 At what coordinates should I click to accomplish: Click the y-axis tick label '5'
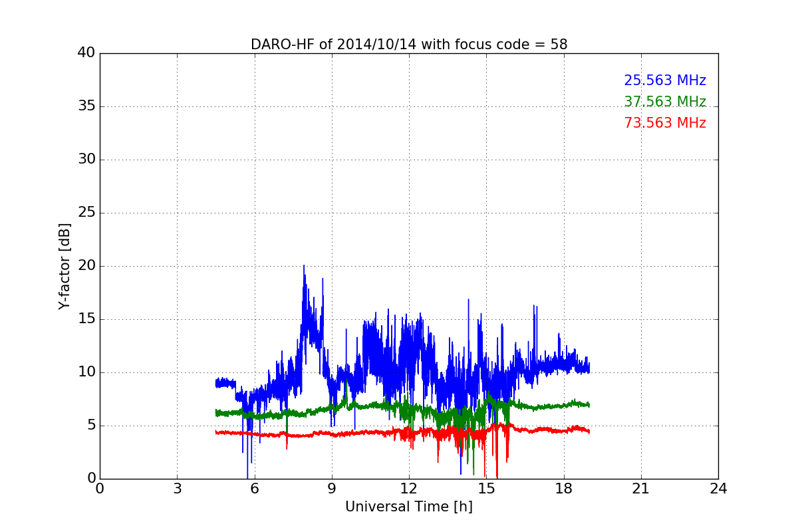pyautogui.click(x=91, y=426)
